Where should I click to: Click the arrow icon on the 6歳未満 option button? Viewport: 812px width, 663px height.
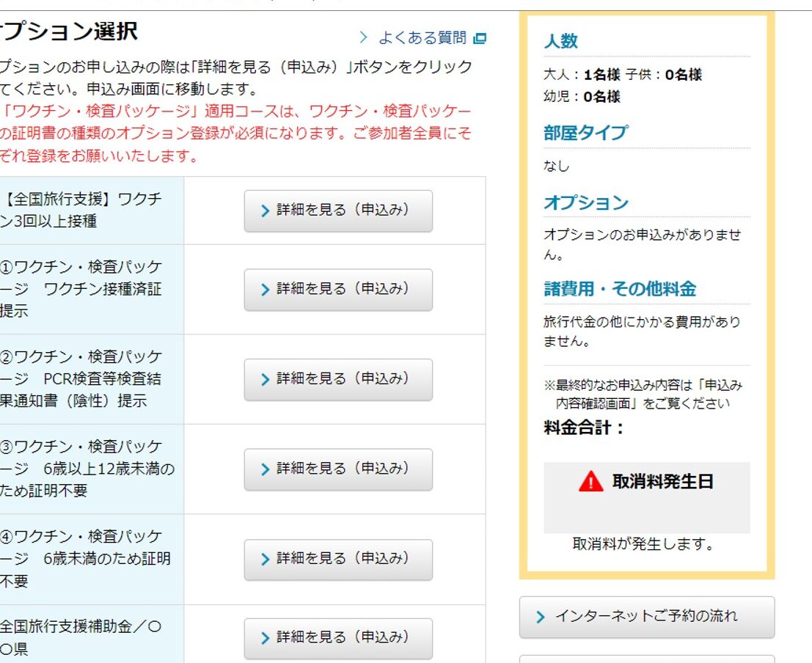[x=266, y=560]
